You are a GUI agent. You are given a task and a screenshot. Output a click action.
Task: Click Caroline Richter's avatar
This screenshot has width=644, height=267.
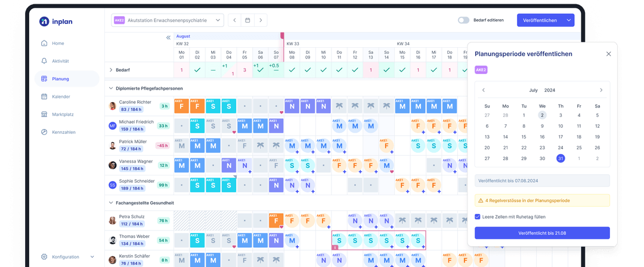(113, 106)
